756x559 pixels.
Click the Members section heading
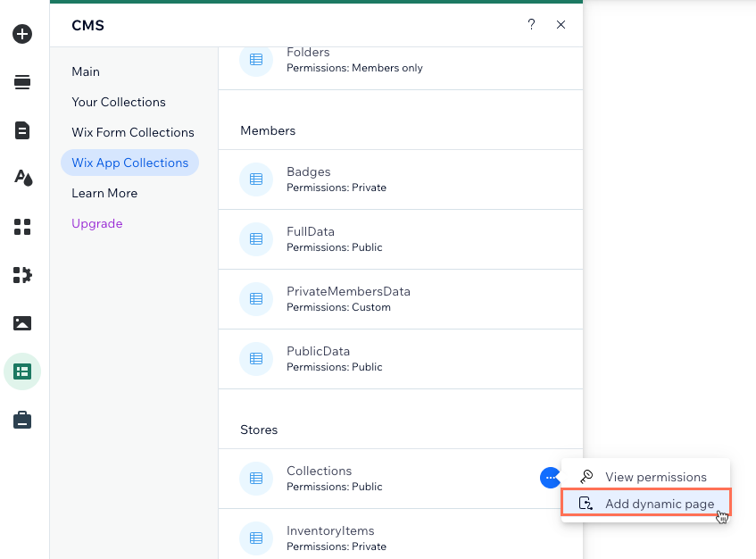(268, 130)
